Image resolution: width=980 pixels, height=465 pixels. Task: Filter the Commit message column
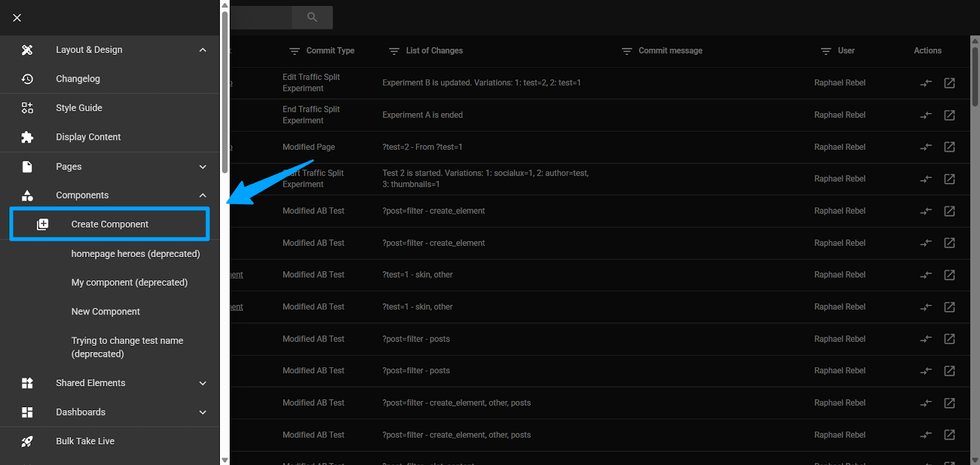(627, 51)
